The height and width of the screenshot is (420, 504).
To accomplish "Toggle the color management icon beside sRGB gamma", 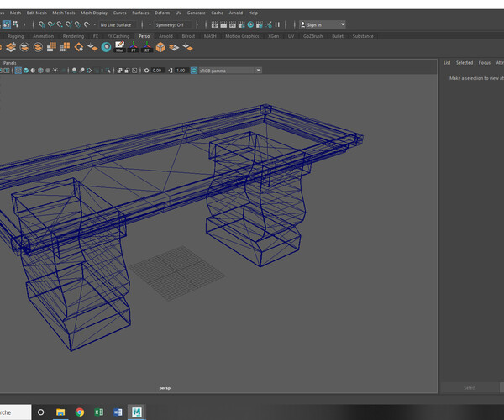I will pyautogui.click(x=194, y=71).
